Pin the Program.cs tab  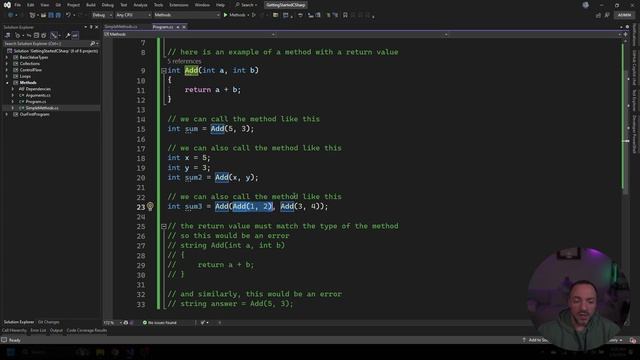coord(178,27)
